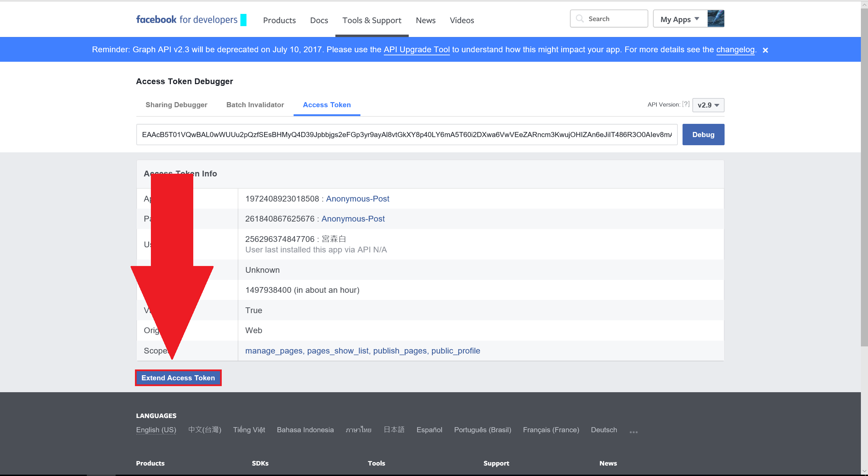Click the Anonymous-Post App ID link
868x476 pixels.
point(357,199)
